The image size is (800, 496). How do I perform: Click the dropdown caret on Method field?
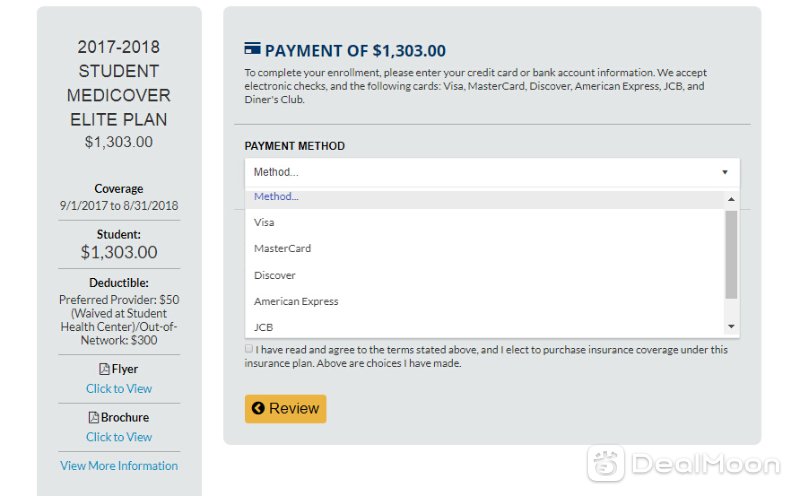point(724,172)
